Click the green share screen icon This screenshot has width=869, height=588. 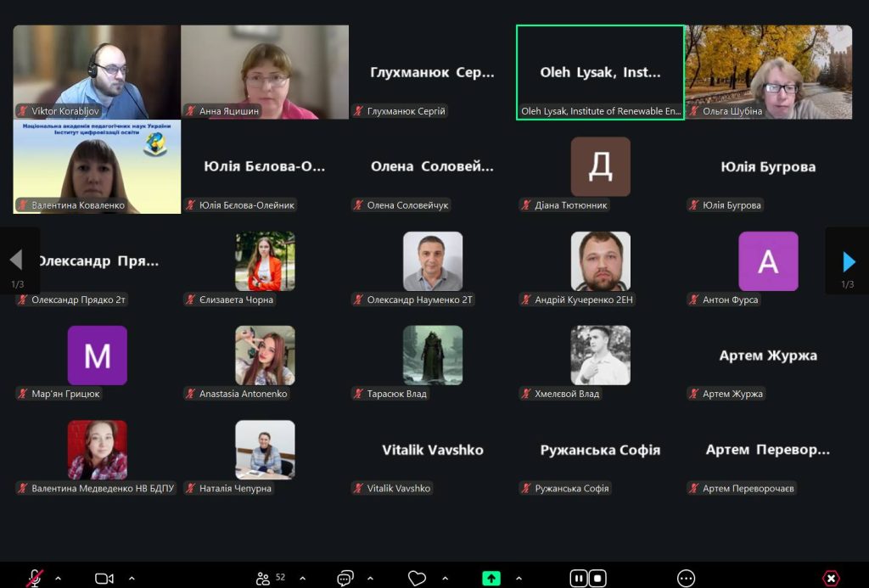[491, 578]
